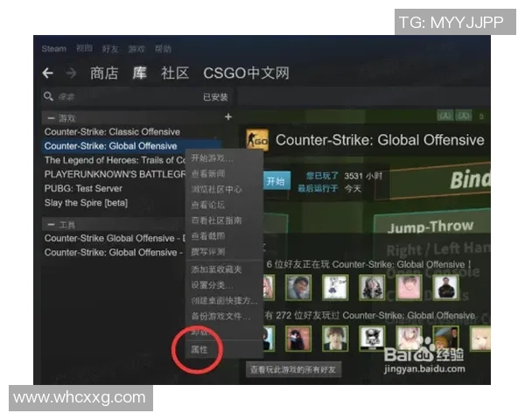
Task: Open the 好友 menu
Action: [110, 49]
